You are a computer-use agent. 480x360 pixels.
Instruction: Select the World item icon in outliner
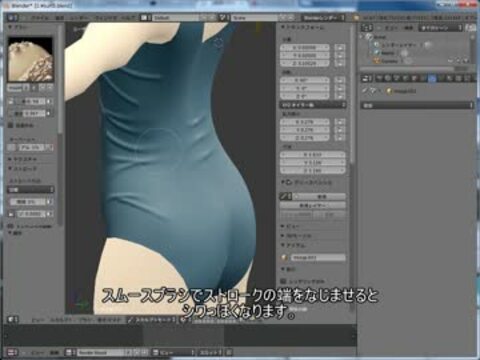click(x=376, y=53)
